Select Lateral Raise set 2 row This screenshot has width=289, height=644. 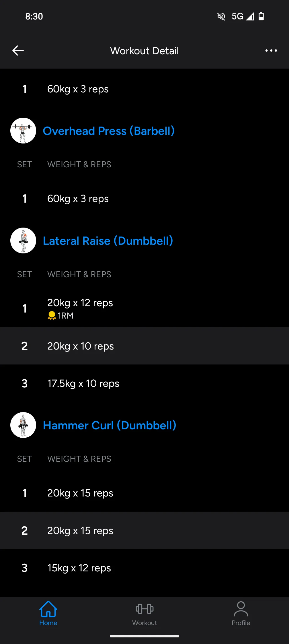click(x=144, y=346)
